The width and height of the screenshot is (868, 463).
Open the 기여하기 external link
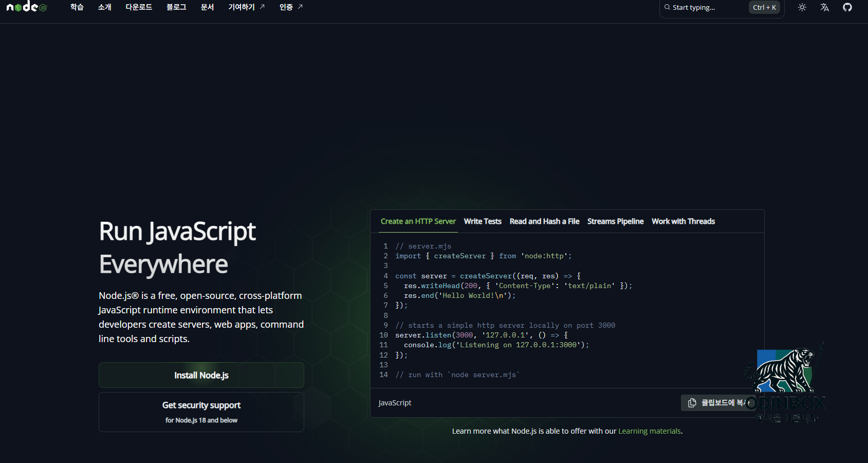click(246, 7)
